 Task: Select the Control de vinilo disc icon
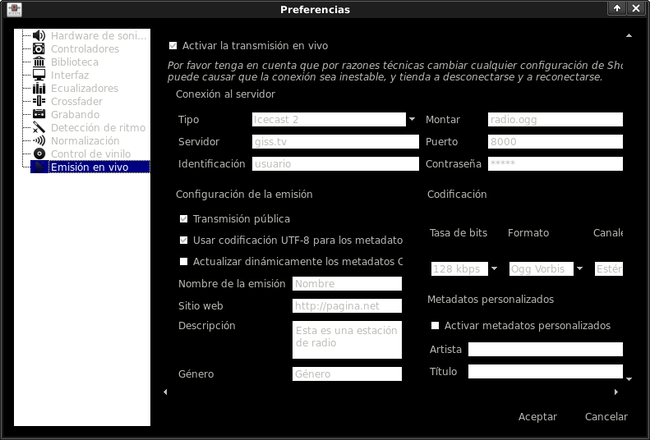pyautogui.click(x=39, y=154)
